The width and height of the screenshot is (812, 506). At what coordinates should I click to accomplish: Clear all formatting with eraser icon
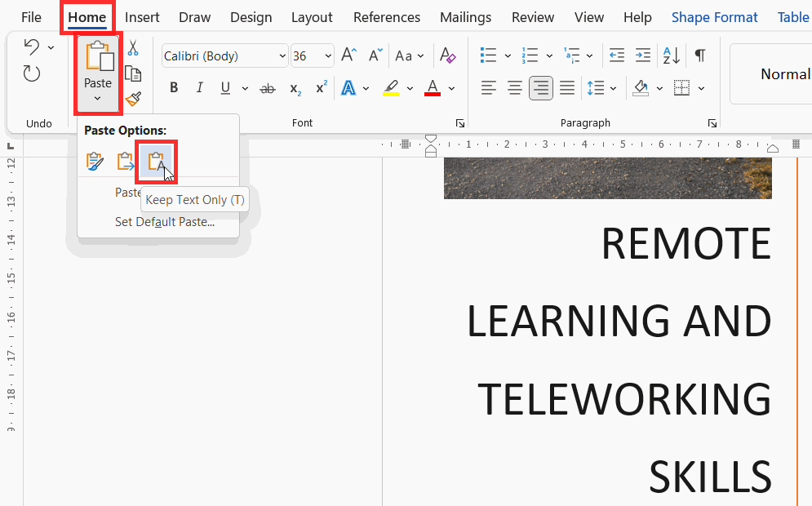447,55
